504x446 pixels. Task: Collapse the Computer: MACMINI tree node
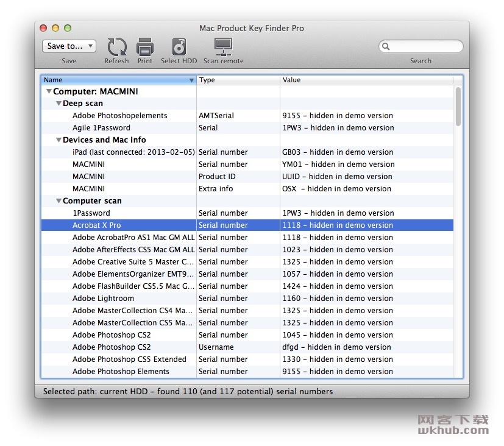pos(49,91)
